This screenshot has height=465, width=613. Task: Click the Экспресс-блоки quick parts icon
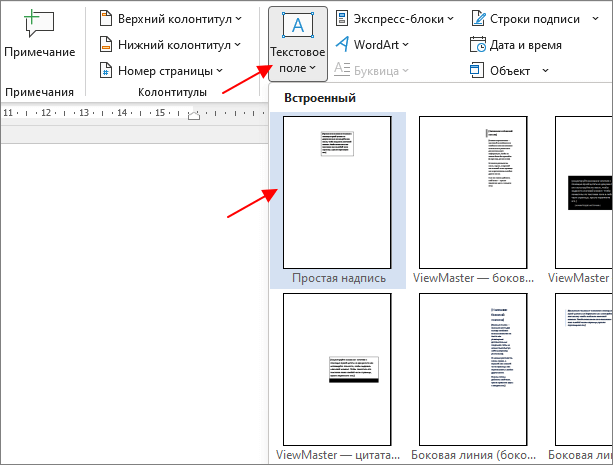pos(342,19)
